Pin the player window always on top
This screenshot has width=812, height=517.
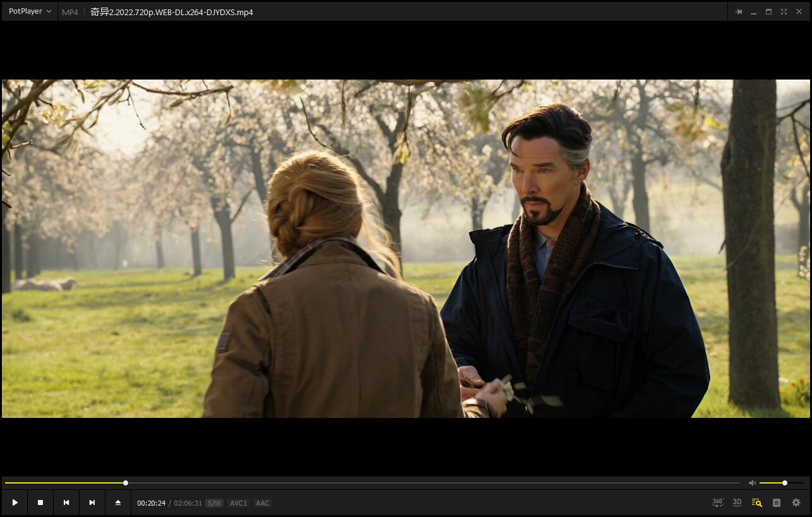click(x=738, y=11)
